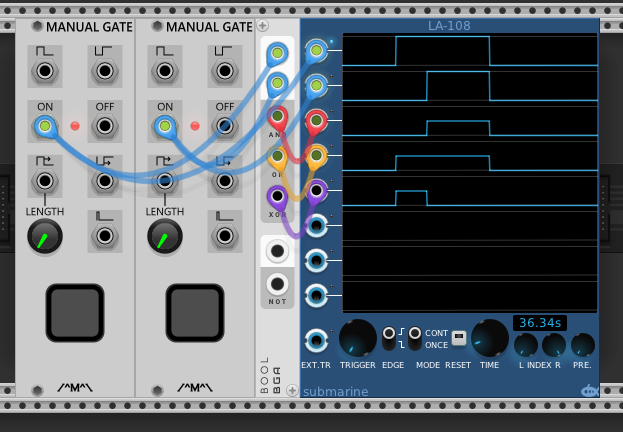Click the gate output jack on right Manual Gate
The width and height of the screenshot is (623, 432).
point(165,72)
